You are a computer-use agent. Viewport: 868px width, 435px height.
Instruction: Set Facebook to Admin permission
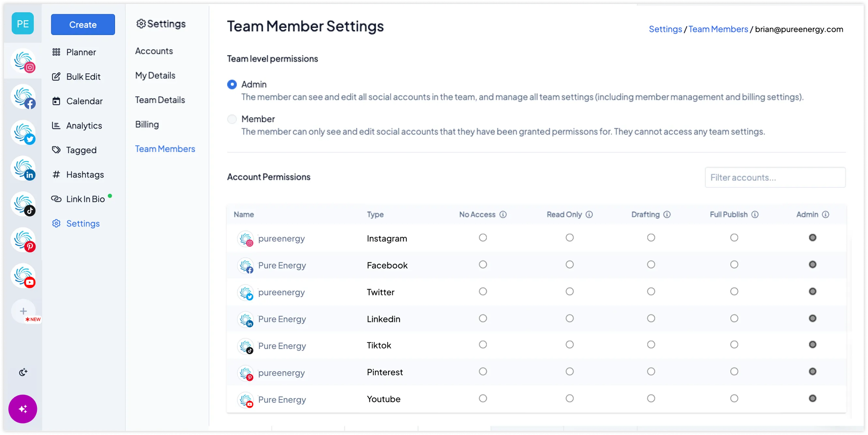click(813, 265)
